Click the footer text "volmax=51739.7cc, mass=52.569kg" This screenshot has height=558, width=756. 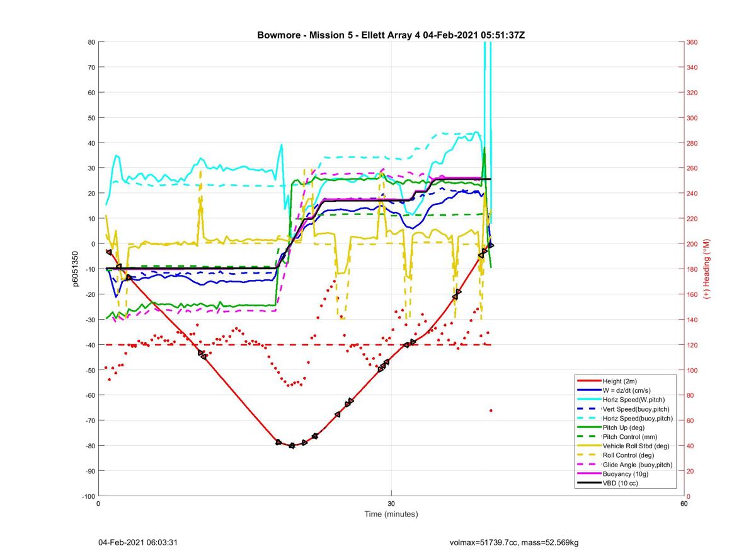coord(514,542)
